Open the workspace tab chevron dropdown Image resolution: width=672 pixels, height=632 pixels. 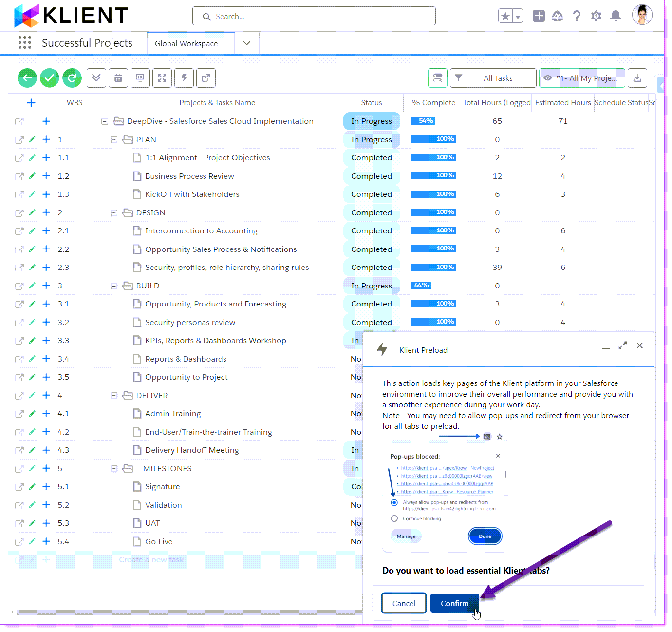(247, 43)
